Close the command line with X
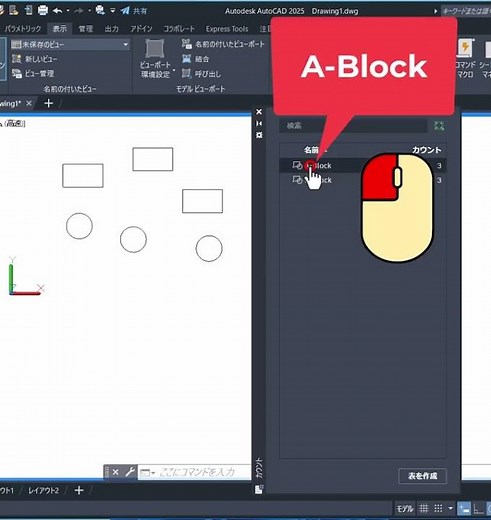 115,472
